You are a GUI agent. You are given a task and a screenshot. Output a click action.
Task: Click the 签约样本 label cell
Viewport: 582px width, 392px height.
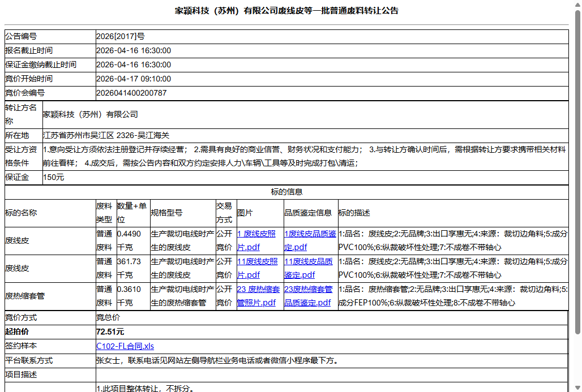coord(50,346)
